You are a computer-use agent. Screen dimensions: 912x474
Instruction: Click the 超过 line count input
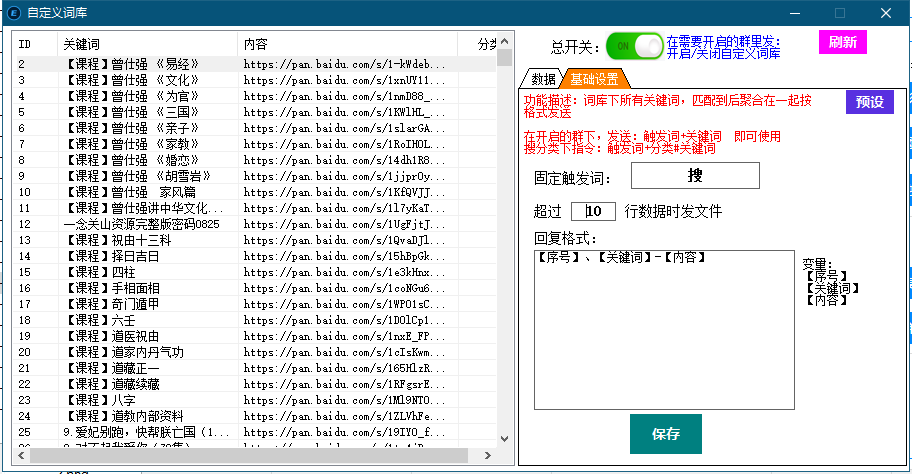coord(593,211)
